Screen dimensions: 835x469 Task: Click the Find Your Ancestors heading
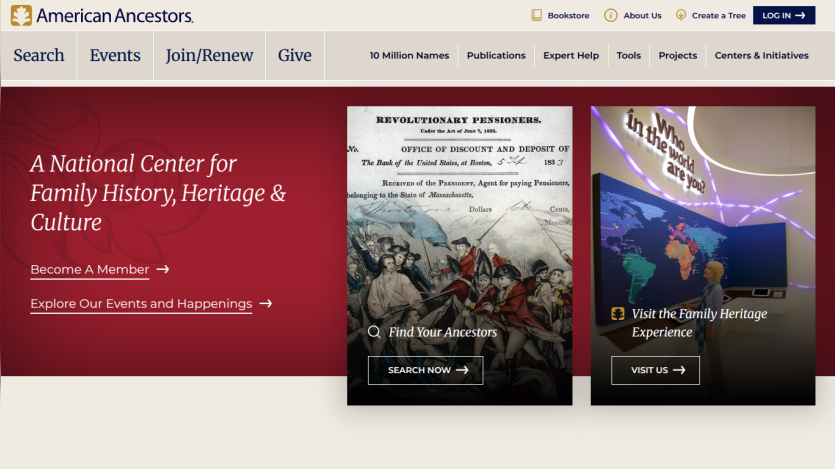point(443,332)
